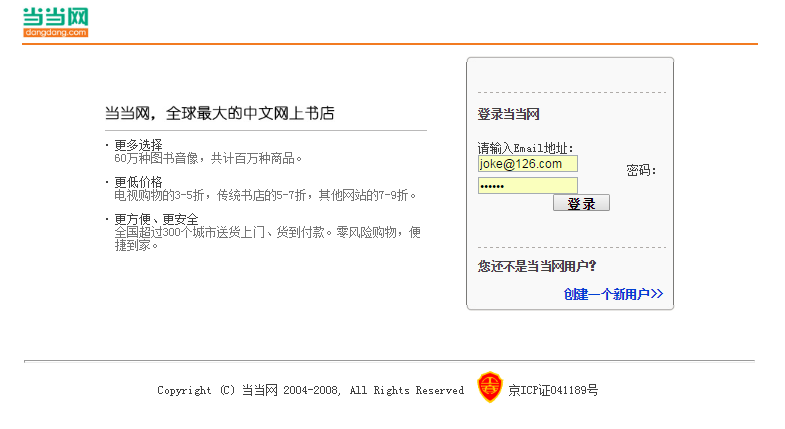Click the 登录 login button
This screenshot has width=785, height=429.
tap(581, 203)
